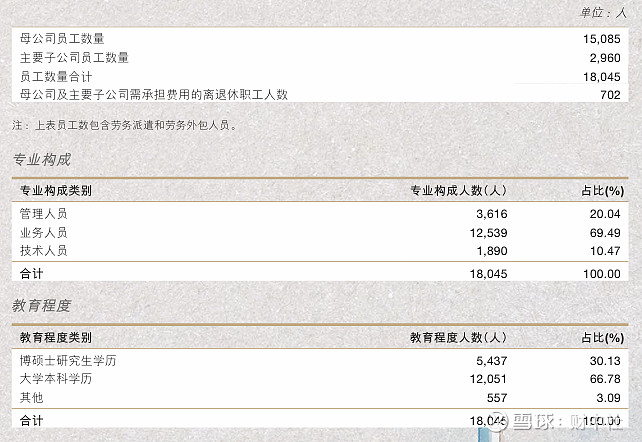
Task: Select the 管理人员 row
Action: click(x=320, y=214)
